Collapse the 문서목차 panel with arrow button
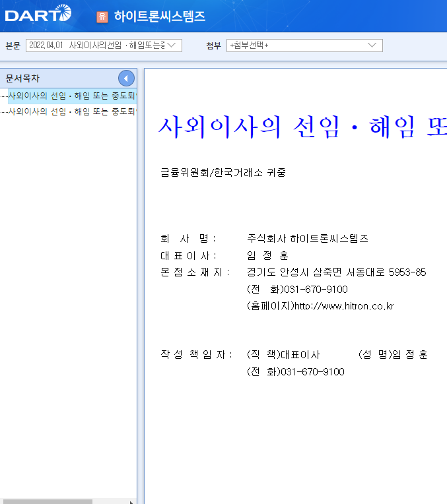This screenshot has width=447, height=504. click(x=126, y=78)
